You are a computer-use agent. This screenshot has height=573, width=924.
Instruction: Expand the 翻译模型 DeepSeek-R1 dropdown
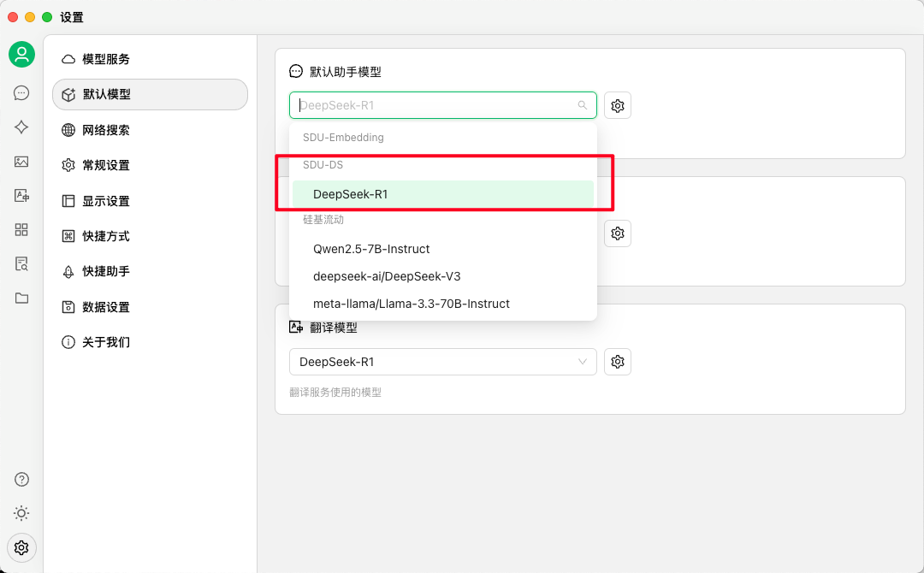tap(442, 362)
